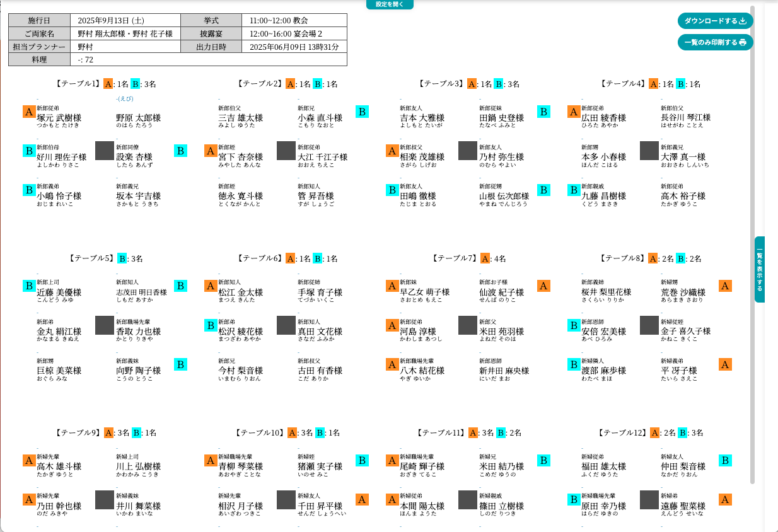This screenshot has width=778, height=532.
Task: Click gray table square in テーブル7
Action: (x=468, y=325)
